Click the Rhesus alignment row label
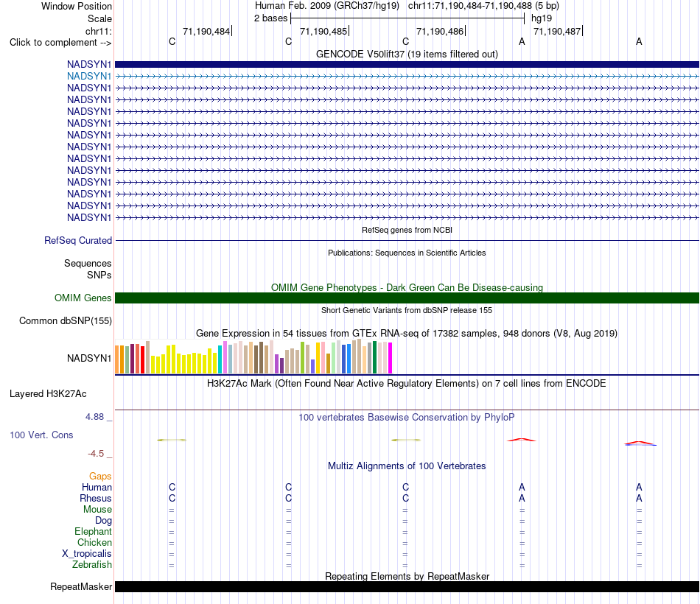This screenshot has height=604, width=700. pos(96,498)
